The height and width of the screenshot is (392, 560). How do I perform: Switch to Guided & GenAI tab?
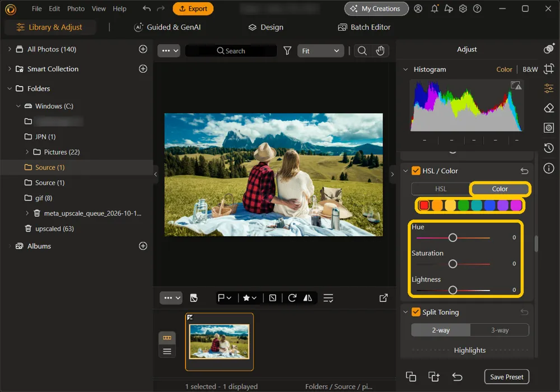click(x=167, y=27)
